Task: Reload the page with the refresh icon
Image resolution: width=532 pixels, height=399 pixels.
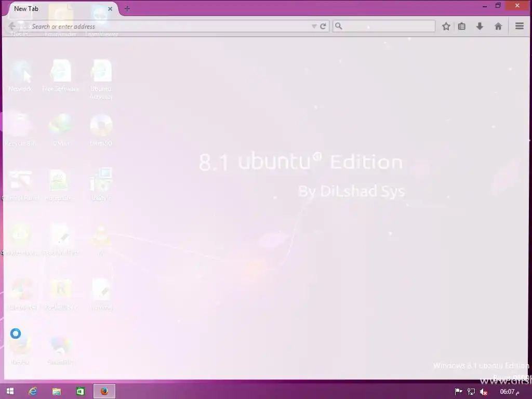Action: [x=323, y=26]
